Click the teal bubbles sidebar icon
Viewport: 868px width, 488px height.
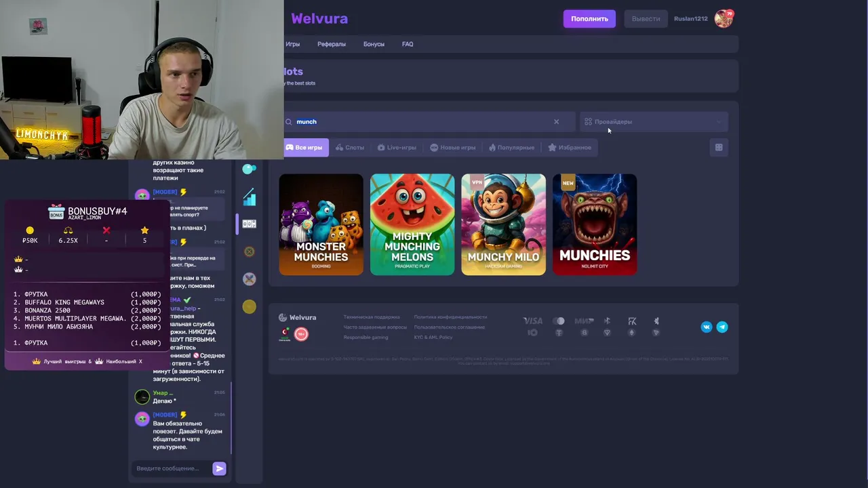[250, 169]
